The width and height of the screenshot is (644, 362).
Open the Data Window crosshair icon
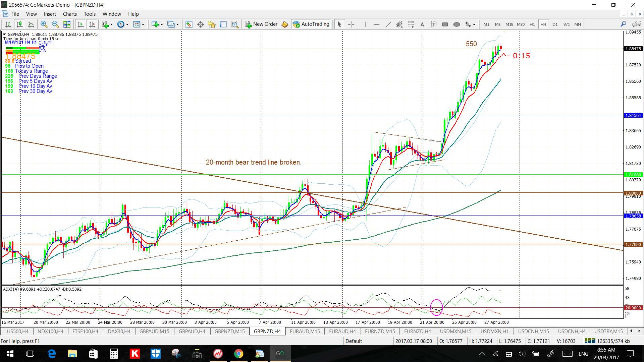[201, 24]
